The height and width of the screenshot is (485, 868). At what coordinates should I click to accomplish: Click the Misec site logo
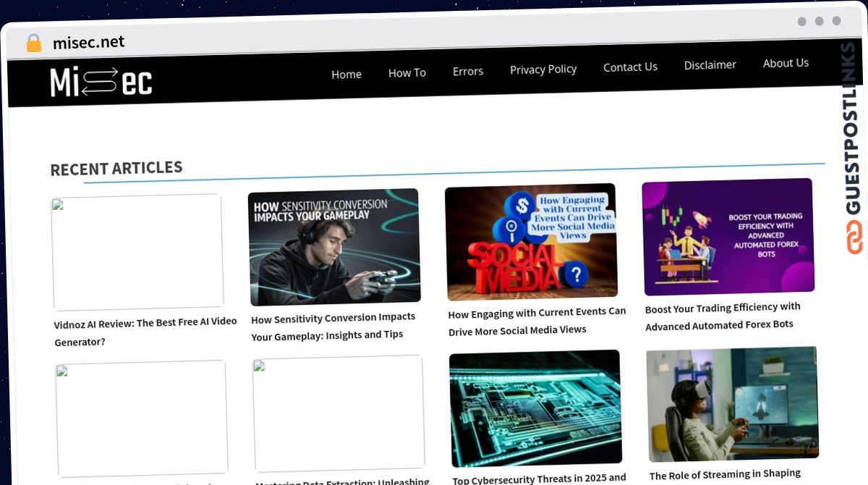point(101,83)
